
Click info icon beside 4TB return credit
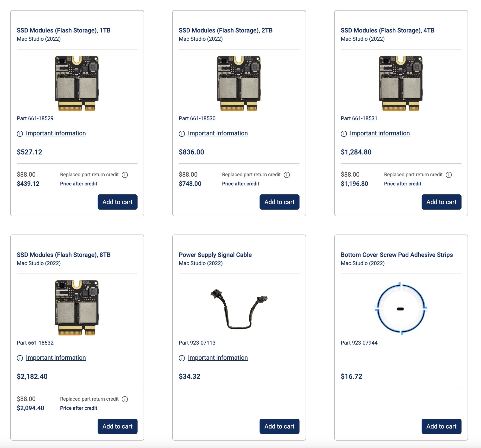[449, 175]
